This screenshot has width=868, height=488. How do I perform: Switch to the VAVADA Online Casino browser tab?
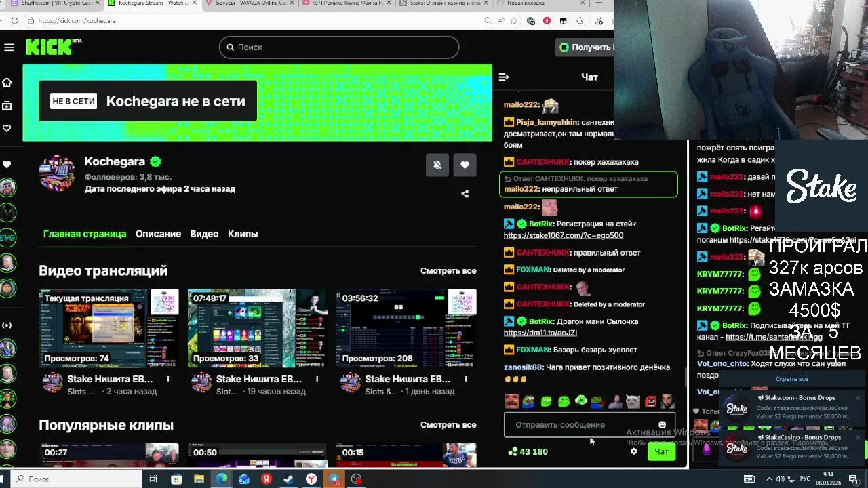pyautogui.click(x=248, y=3)
